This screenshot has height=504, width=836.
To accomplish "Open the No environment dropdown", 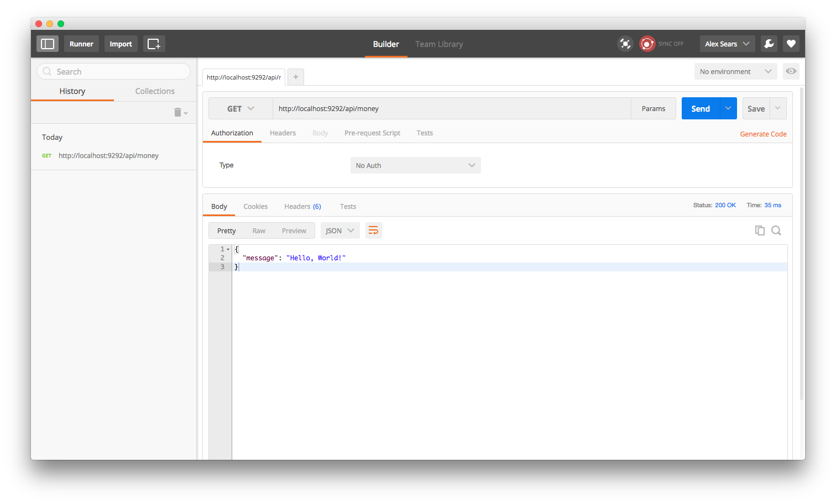I will tap(736, 71).
